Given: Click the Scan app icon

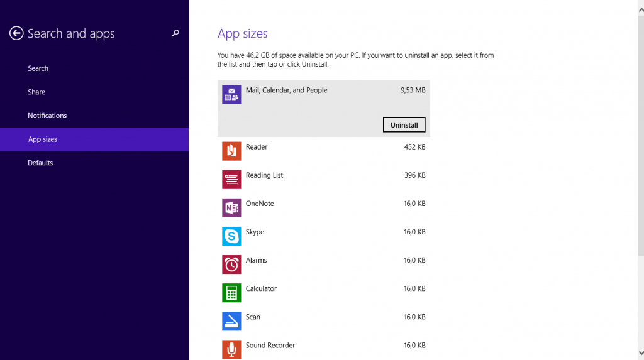Looking at the screenshot, I should coord(231,321).
